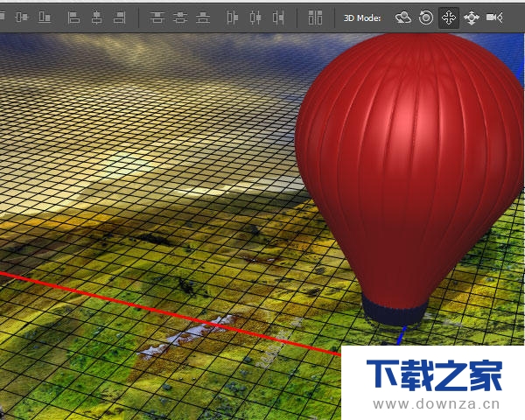Image resolution: width=525 pixels, height=420 pixels.
Task: Select Orbit 3D camera mode
Action: tap(403, 17)
